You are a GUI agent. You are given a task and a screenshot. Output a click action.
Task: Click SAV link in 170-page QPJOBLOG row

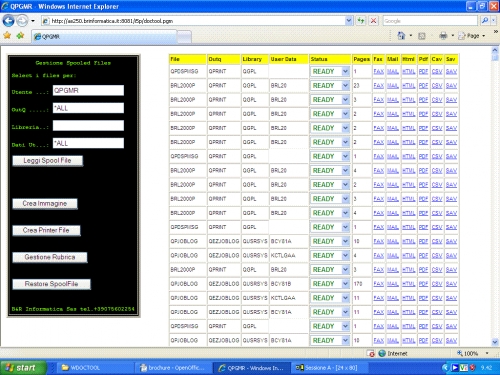[x=451, y=284]
